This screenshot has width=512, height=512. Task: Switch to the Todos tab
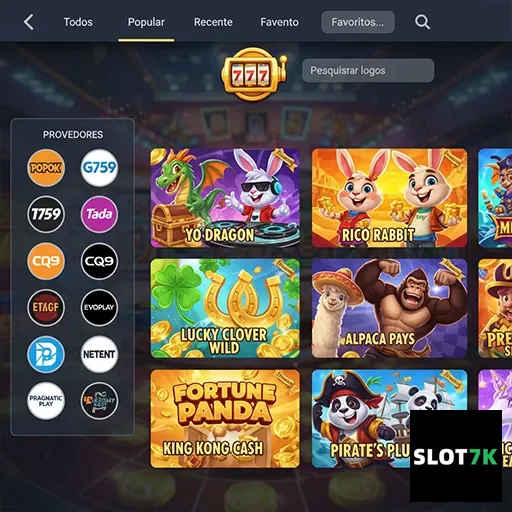point(78,22)
